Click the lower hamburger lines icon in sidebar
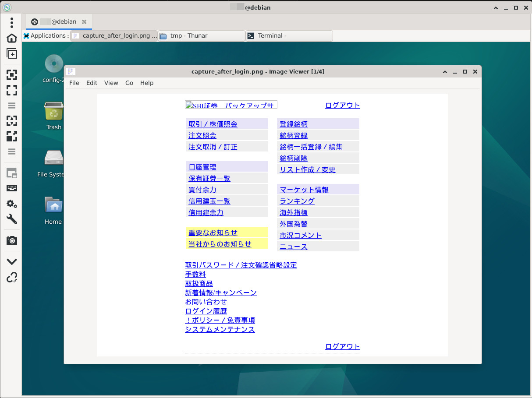This screenshot has height=398, width=532. coord(12,151)
